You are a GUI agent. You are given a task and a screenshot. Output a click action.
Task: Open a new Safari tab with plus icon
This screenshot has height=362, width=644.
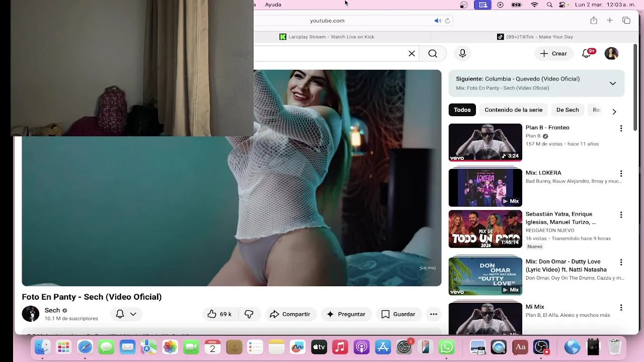(610, 20)
